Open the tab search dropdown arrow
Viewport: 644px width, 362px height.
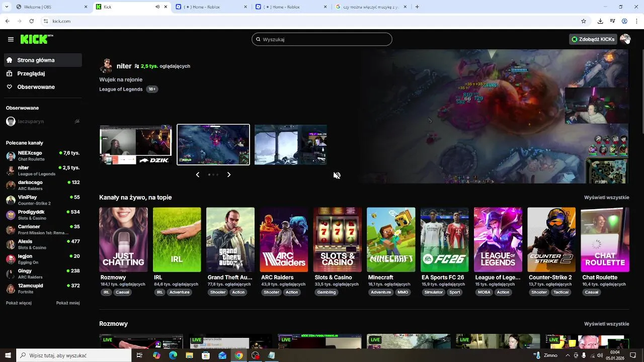[x=6, y=7]
